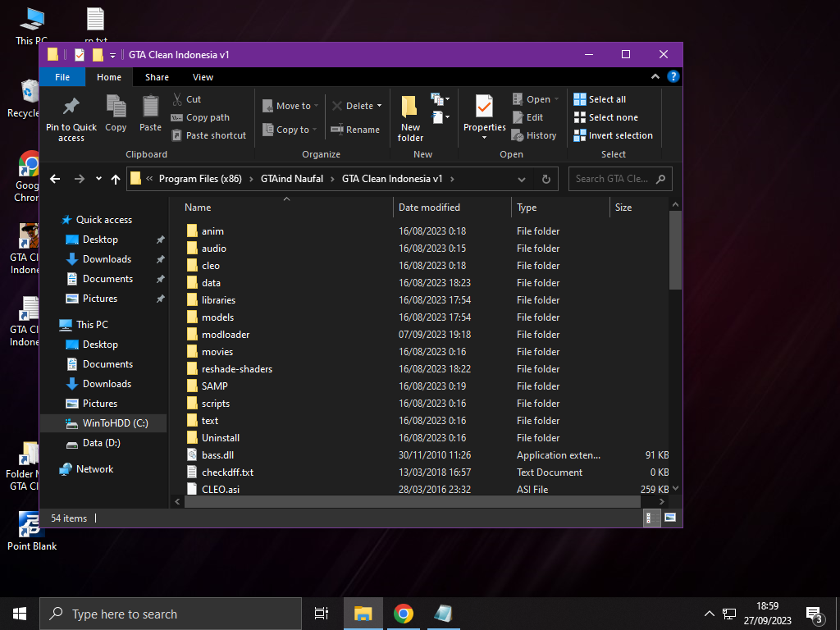Click the taskbar search box
840x630 pixels.
tap(171, 614)
